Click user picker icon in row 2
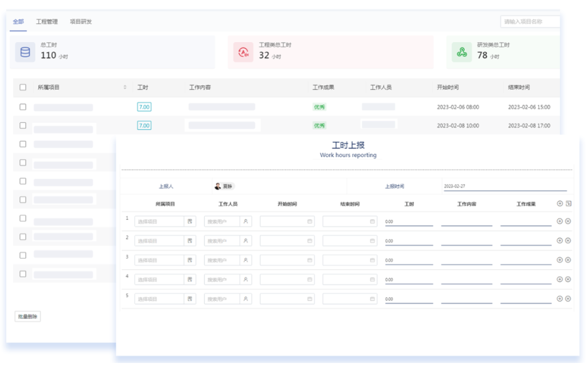 click(x=246, y=241)
